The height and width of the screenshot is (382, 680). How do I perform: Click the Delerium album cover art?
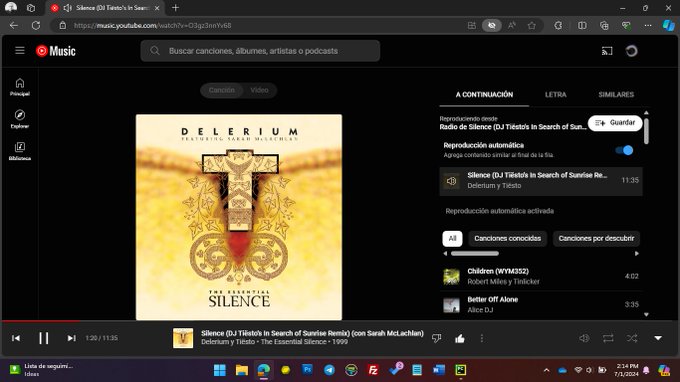(239, 217)
